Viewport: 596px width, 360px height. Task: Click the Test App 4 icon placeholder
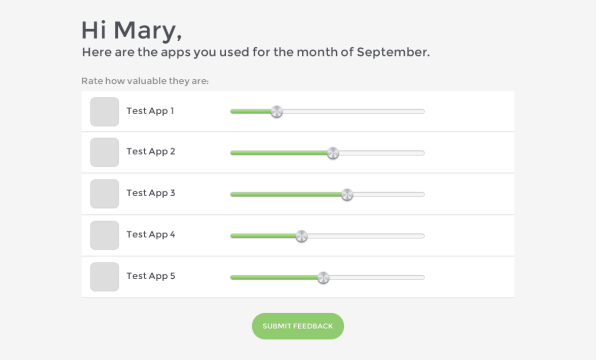tap(105, 235)
